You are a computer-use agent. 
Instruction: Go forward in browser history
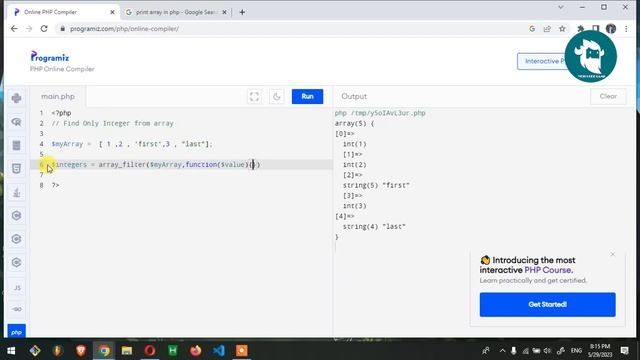29,29
